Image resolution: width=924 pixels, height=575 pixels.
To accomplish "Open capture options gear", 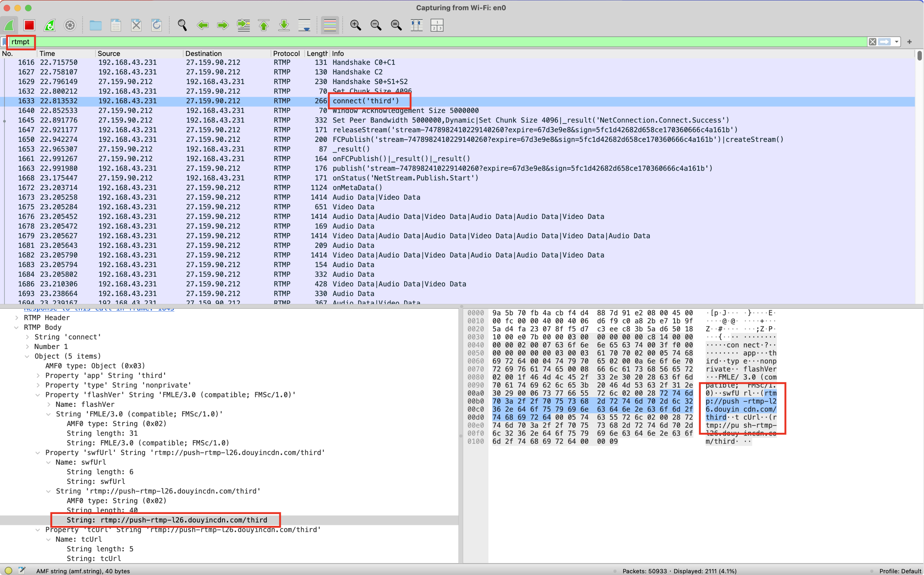I will click(x=70, y=25).
